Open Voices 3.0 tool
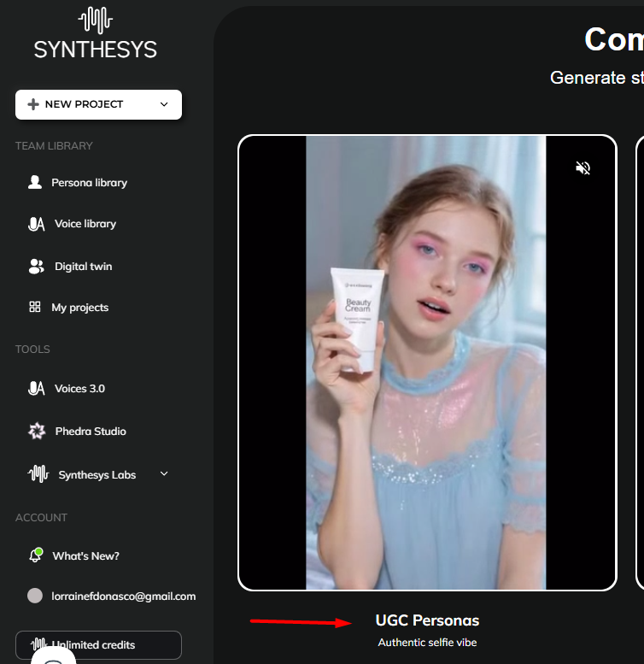Screen dimensions: 644x664 pos(79,388)
